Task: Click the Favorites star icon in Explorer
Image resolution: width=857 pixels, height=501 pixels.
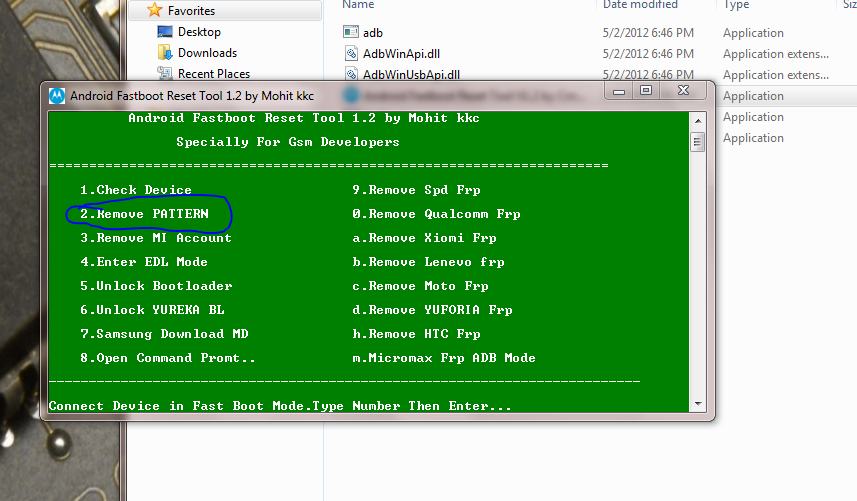Action: click(155, 10)
